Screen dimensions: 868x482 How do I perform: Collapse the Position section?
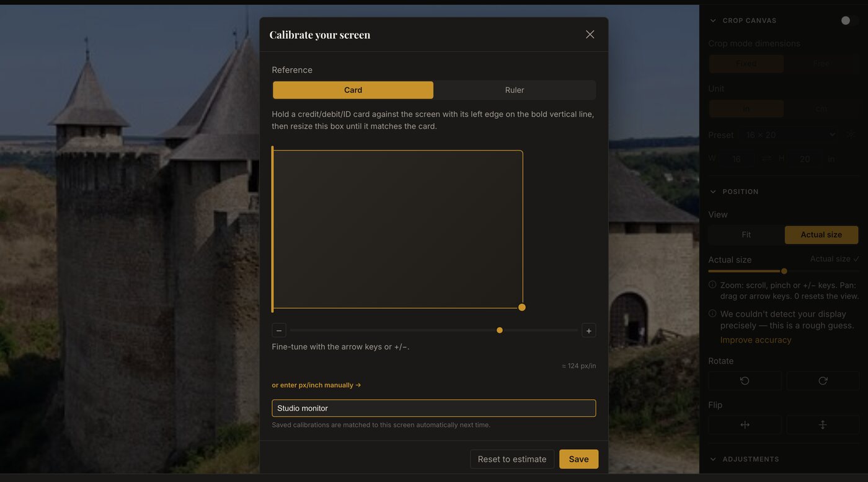click(x=713, y=191)
